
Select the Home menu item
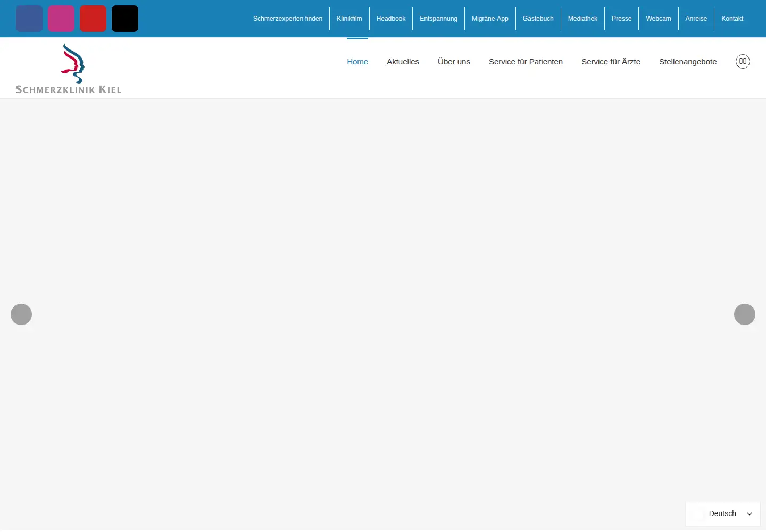pyautogui.click(x=357, y=62)
